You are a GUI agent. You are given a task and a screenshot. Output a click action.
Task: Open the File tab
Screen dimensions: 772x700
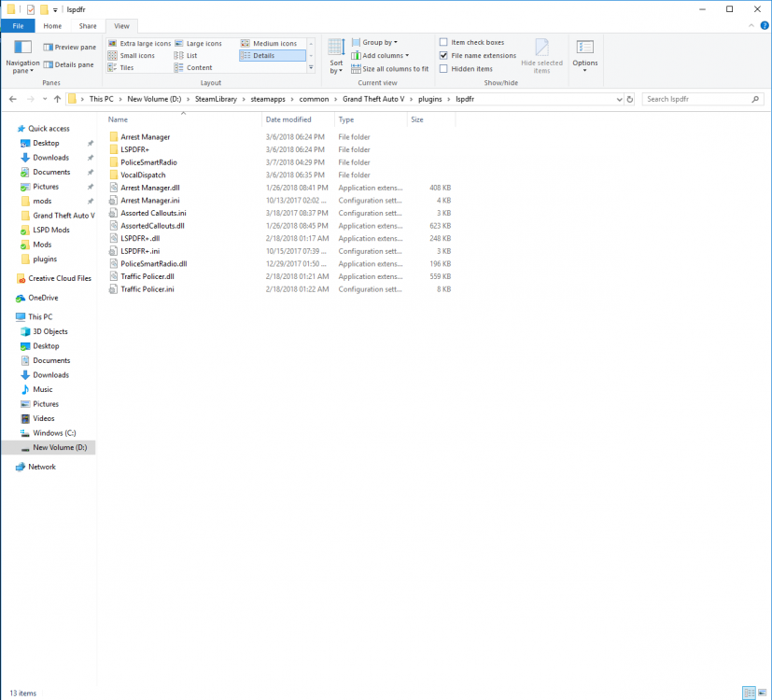(19, 26)
